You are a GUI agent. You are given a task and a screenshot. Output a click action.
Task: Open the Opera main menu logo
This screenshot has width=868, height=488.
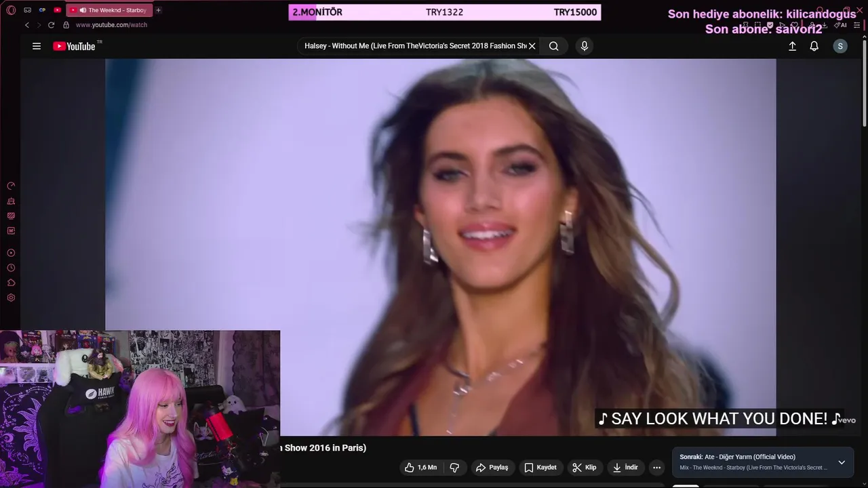[11, 10]
